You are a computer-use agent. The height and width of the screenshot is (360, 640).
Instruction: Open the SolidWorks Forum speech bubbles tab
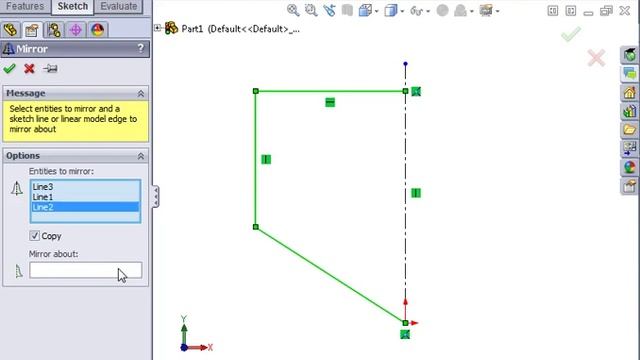tap(630, 74)
